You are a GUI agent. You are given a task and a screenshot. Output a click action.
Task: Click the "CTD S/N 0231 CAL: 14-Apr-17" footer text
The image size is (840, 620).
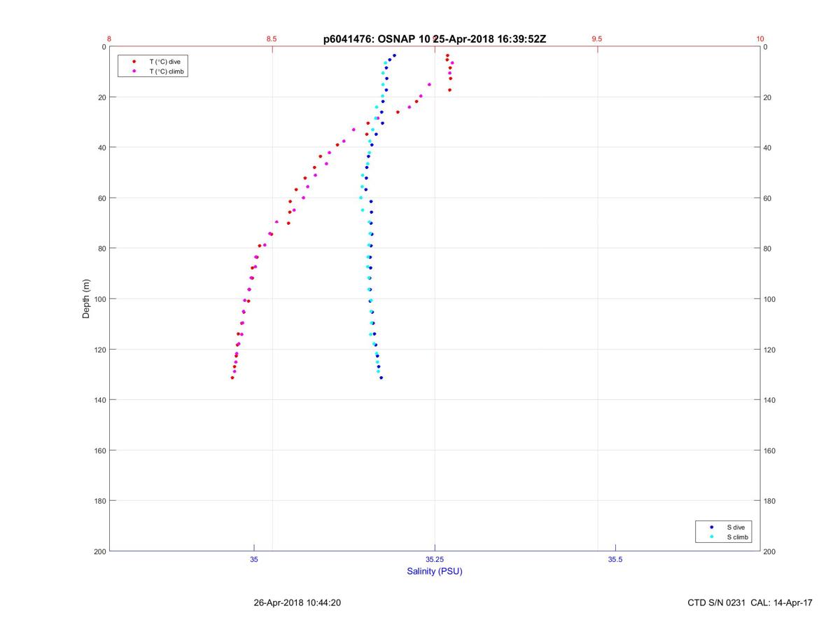click(750, 602)
